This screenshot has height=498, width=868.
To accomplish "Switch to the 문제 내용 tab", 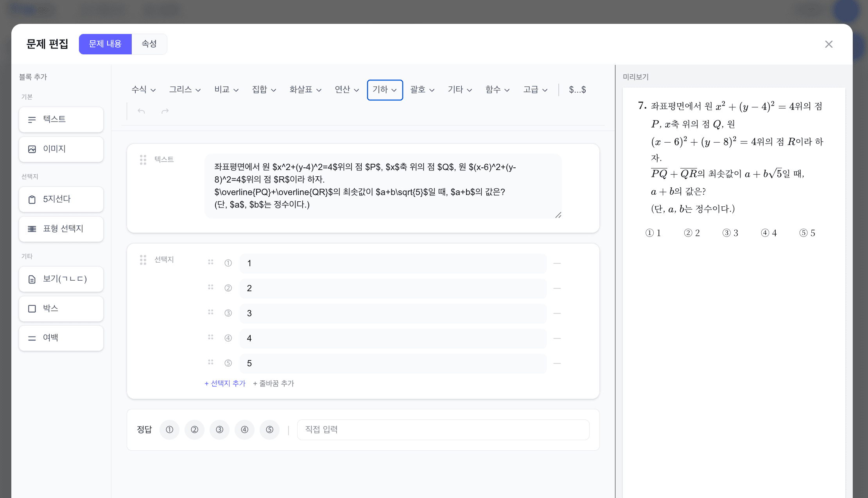I will [x=105, y=44].
